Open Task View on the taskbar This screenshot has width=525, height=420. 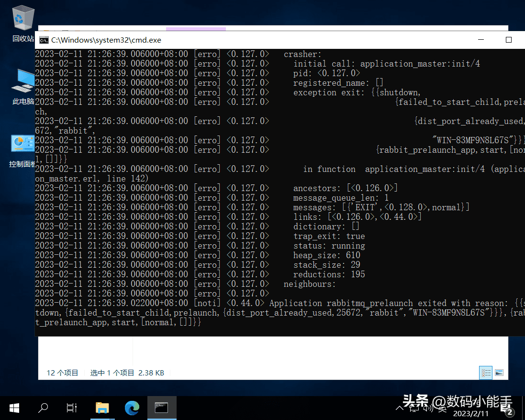pyautogui.click(x=72, y=408)
